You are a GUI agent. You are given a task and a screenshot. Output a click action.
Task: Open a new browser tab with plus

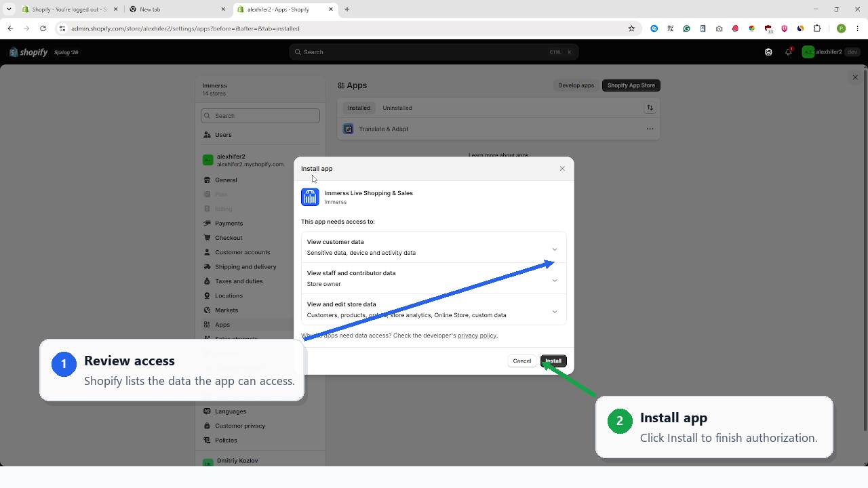coord(347,9)
